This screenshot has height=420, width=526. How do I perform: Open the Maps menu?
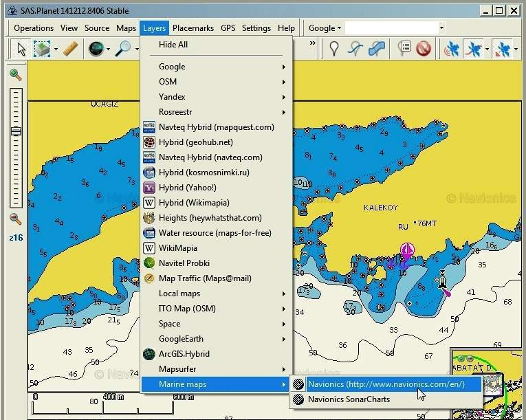tap(126, 28)
